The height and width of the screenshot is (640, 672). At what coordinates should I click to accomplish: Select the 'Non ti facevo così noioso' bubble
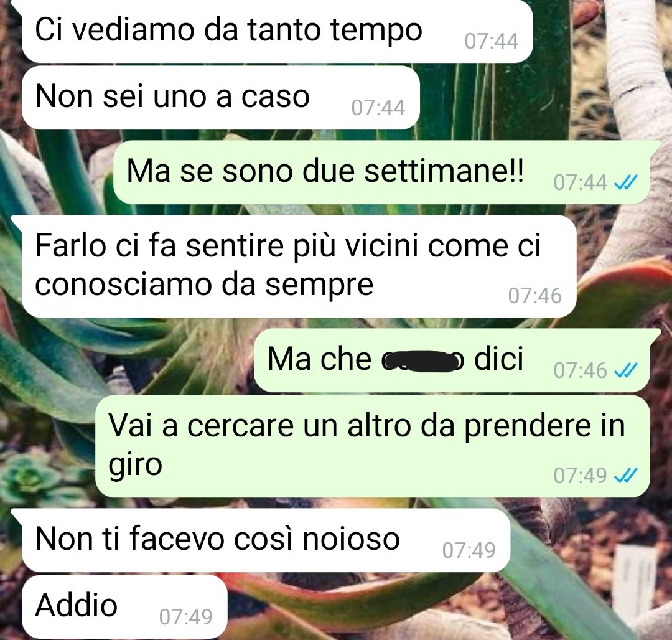[266, 540]
